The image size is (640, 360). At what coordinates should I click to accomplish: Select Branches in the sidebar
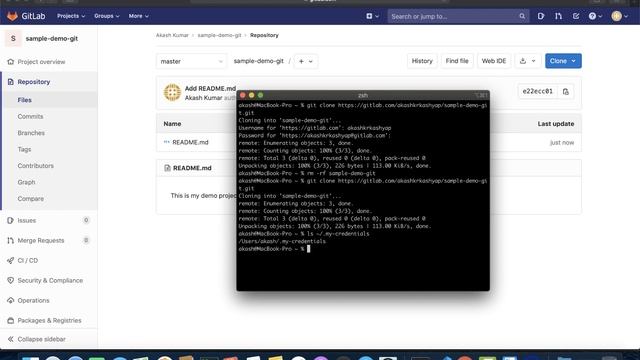pos(31,133)
